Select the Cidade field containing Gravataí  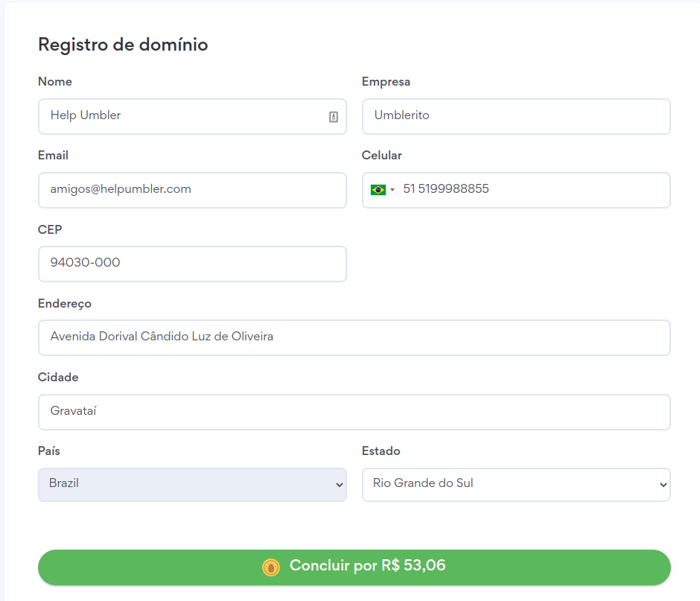pyautogui.click(x=354, y=411)
